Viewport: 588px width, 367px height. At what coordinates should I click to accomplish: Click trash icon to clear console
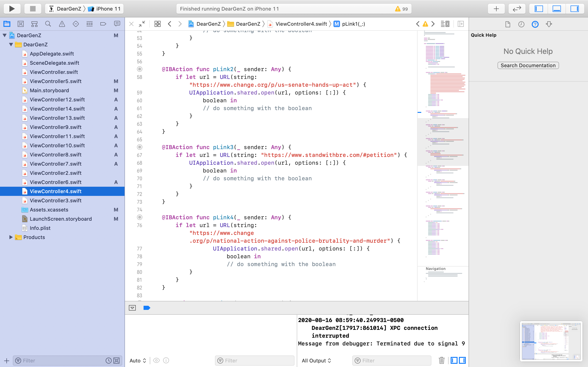[441, 360]
